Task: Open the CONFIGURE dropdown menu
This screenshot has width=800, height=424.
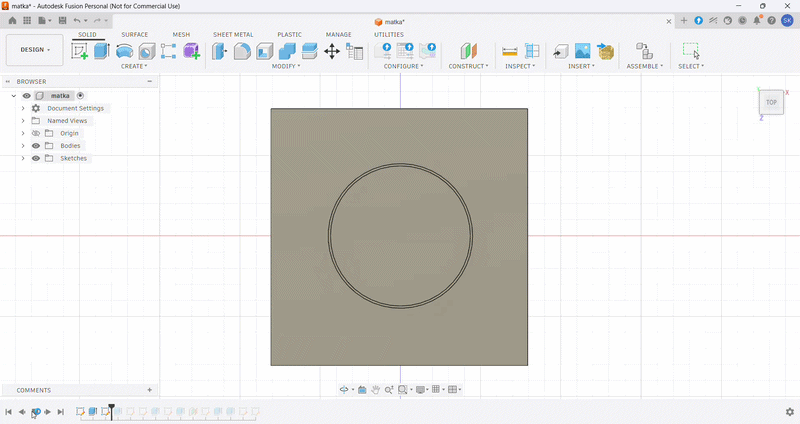Action: pos(404,66)
